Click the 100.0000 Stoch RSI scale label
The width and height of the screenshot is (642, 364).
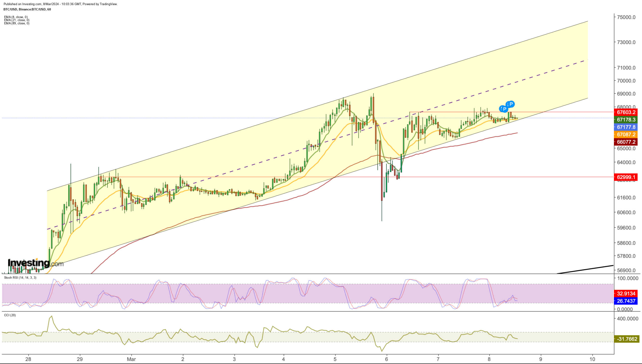click(627, 278)
